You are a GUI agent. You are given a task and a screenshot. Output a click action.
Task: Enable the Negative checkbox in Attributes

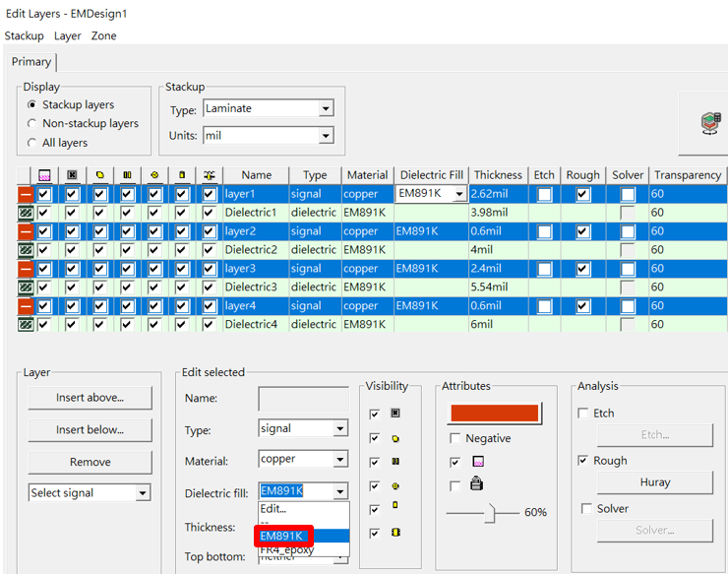(455, 438)
